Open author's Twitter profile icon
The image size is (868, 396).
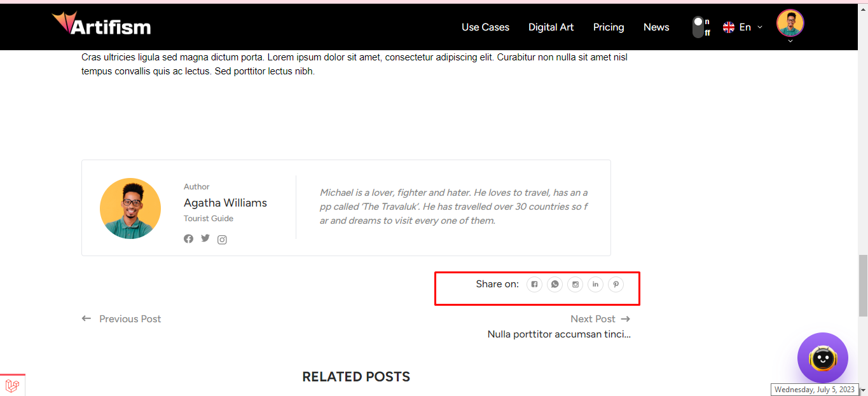(205, 238)
